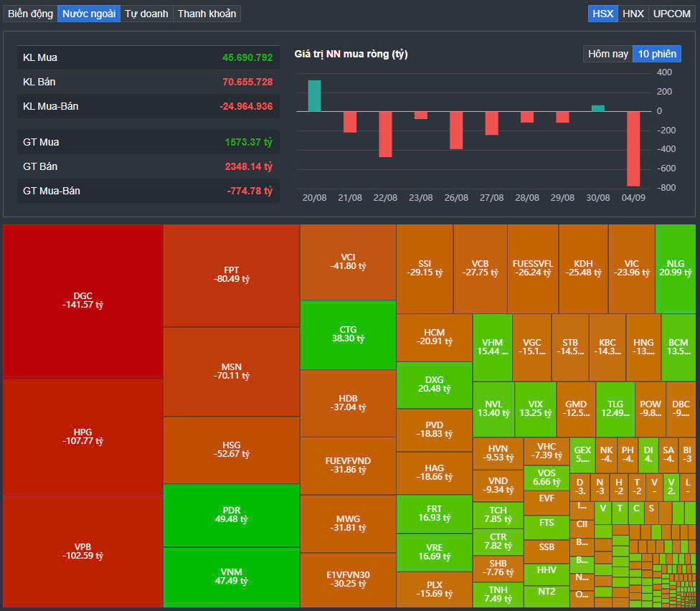Open the HSG -52.67 tỷ tile
This screenshot has width=700, height=611.
[x=231, y=450]
